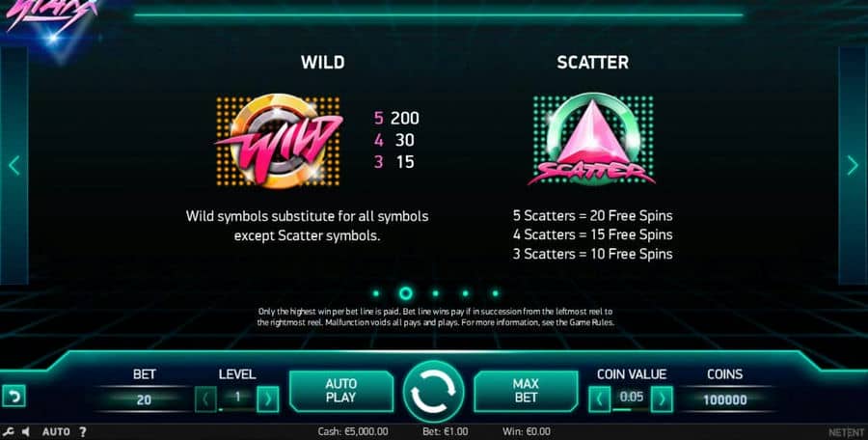Decrease the coin value
This screenshot has height=440, width=868.
[x=600, y=399]
